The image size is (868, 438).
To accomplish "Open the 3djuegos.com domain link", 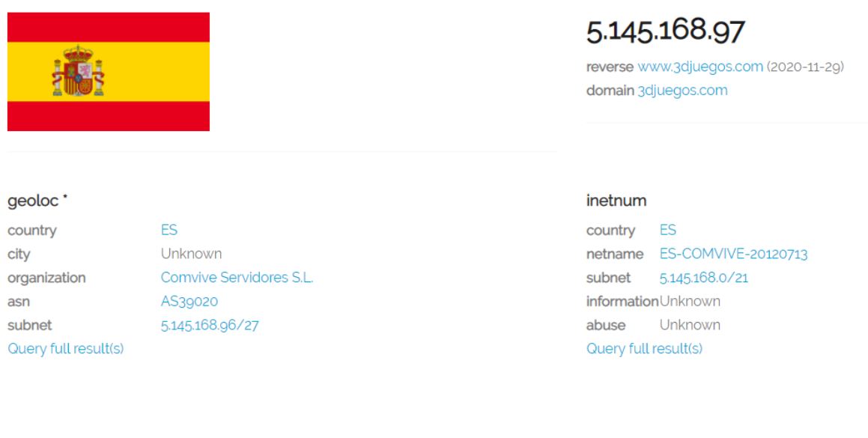I will (x=682, y=91).
